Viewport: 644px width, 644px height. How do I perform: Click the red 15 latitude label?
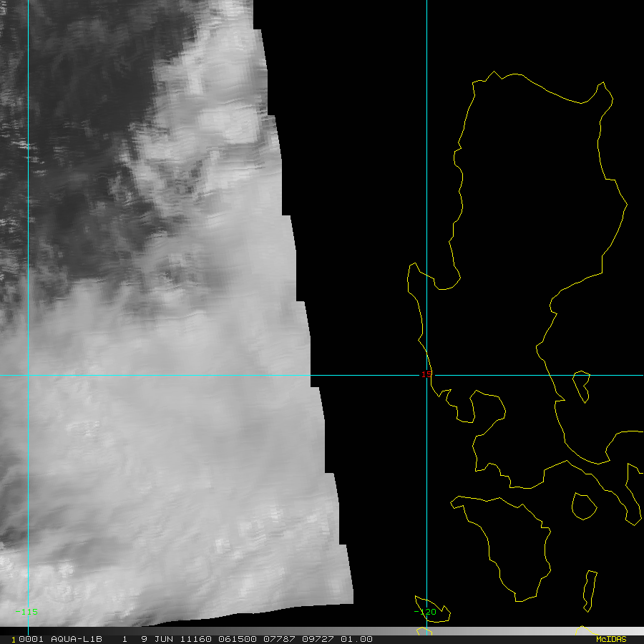click(x=426, y=374)
